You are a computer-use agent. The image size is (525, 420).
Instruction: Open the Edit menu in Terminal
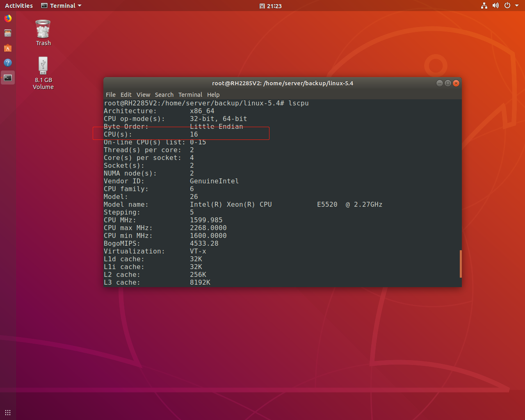126,95
